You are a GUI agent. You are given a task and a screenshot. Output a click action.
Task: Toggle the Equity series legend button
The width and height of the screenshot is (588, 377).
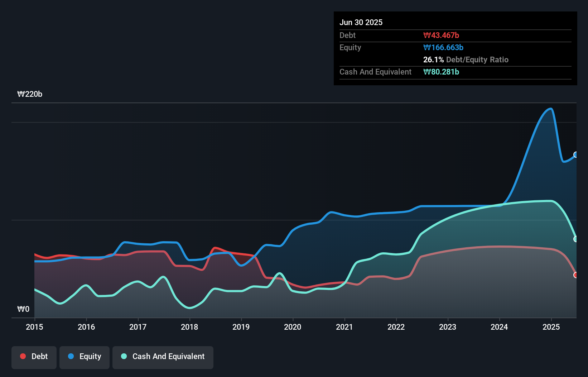point(85,357)
